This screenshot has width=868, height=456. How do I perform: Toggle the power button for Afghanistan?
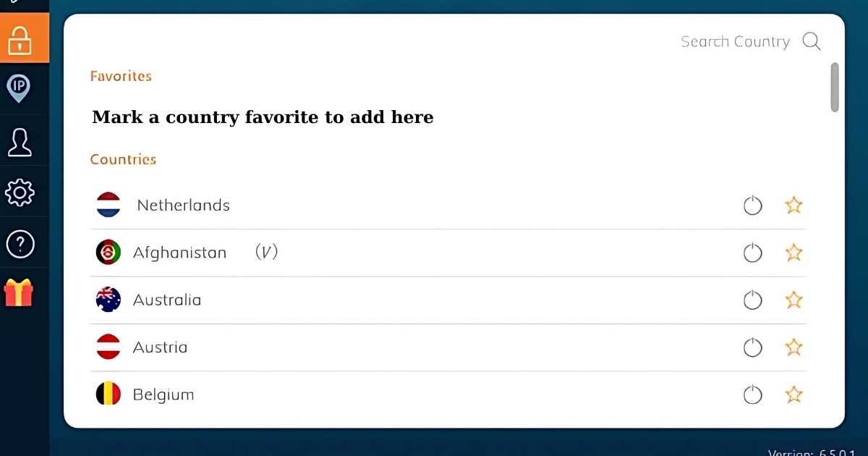[753, 253]
